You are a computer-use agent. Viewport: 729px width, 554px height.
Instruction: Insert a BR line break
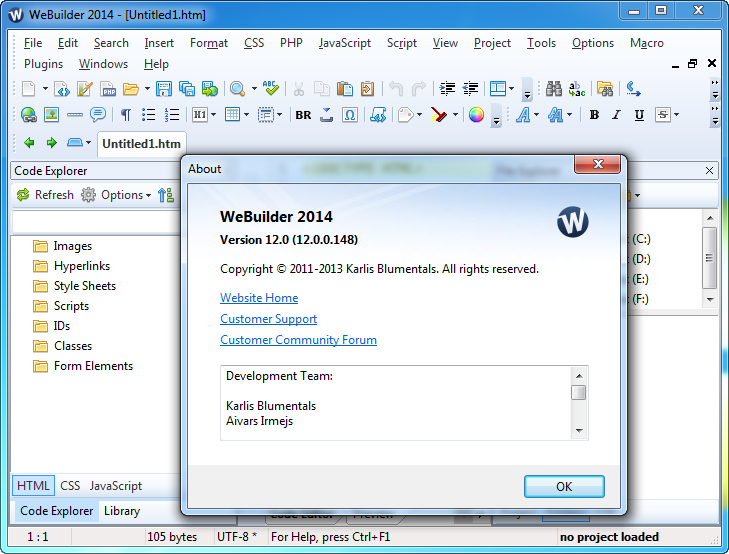pos(304,115)
